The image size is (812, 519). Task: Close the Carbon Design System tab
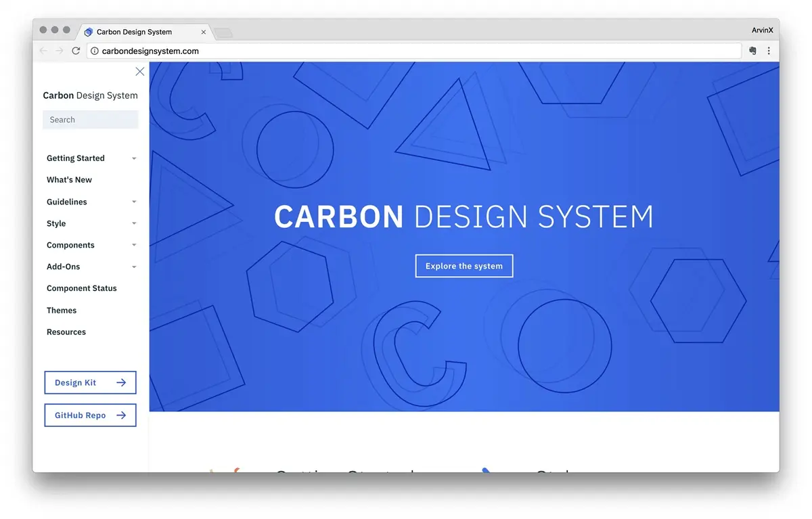pos(204,32)
